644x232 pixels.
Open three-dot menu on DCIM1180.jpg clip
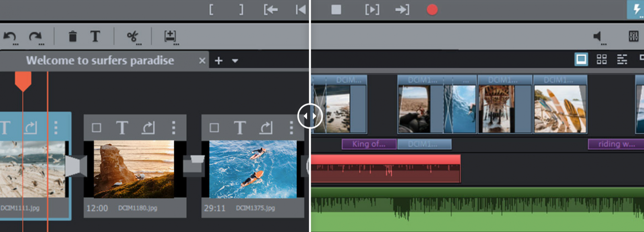point(173,128)
